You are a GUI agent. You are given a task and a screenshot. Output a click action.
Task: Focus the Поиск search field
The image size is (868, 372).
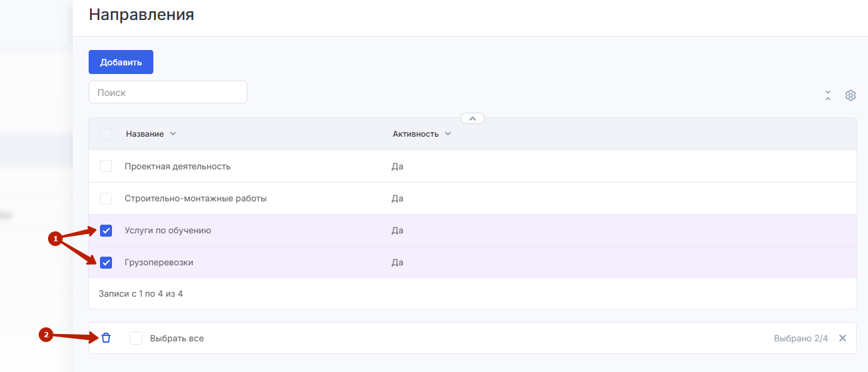168,92
